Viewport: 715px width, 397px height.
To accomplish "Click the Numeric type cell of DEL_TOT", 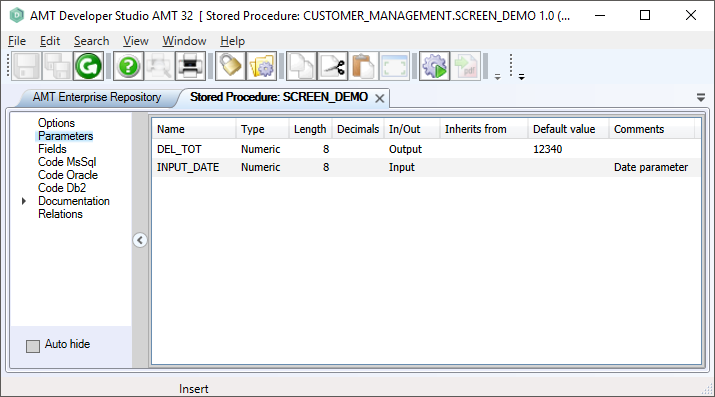I will [x=262, y=149].
